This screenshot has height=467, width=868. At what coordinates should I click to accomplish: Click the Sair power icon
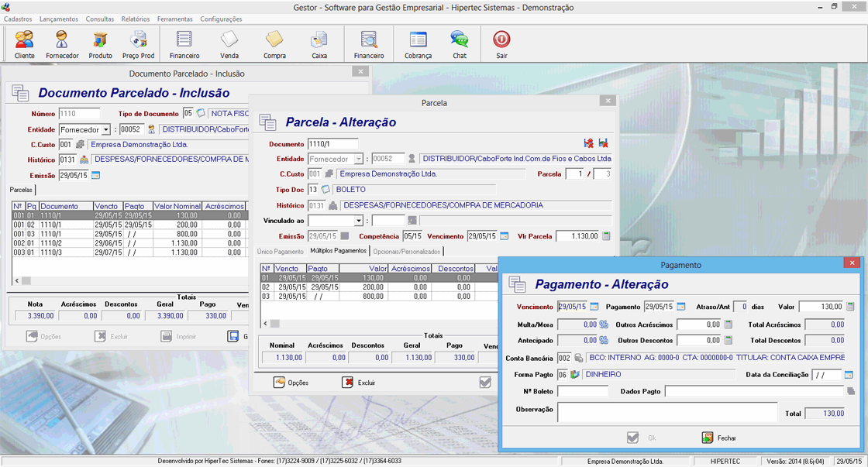tap(501, 39)
